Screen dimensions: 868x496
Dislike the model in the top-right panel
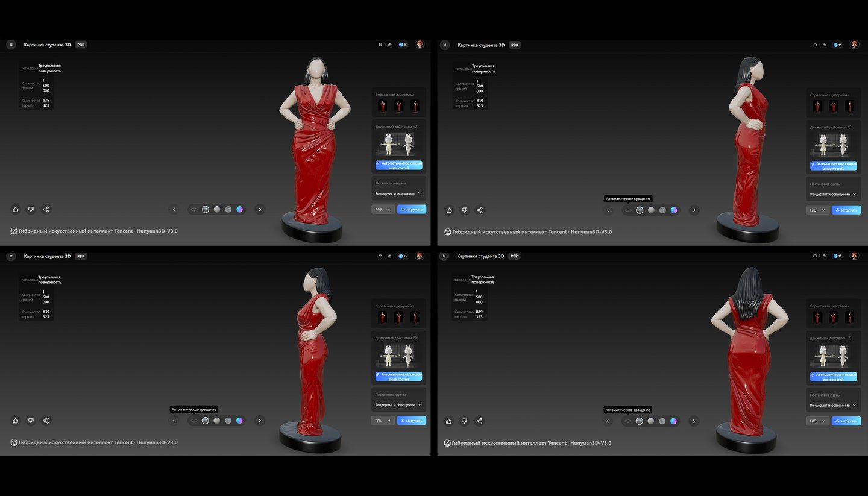tap(465, 210)
